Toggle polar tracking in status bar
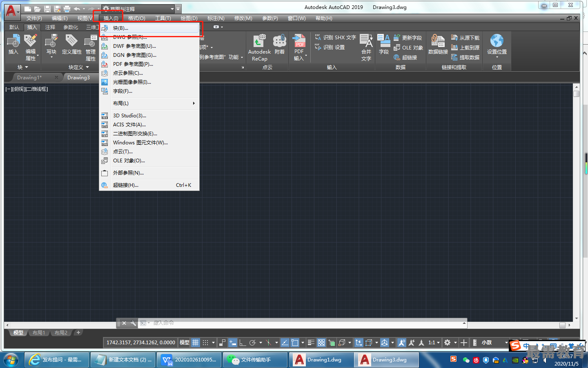This screenshot has height=368, width=588. 253,343
